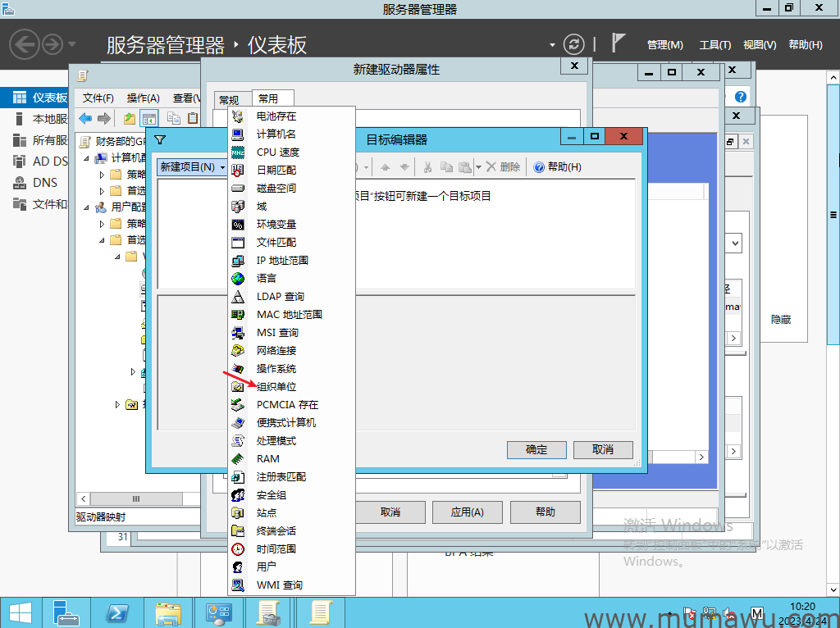This screenshot has height=628, width=840.
Task: Switch to the 常规 tab
Action: [x=228, y=99]
